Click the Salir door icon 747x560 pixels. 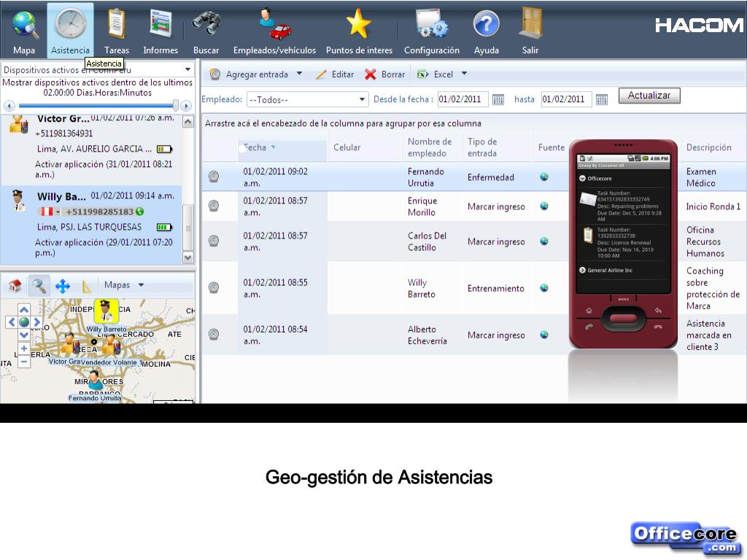pos(531,23)
